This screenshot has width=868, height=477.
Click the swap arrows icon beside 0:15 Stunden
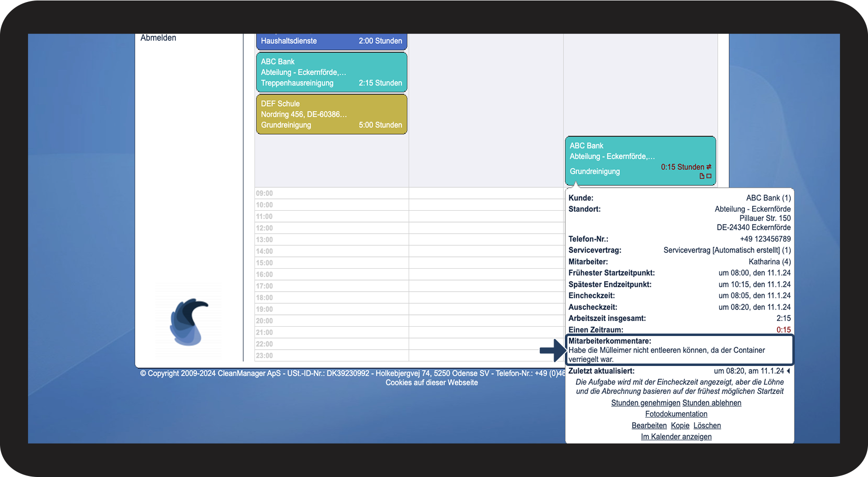[709, 167]
